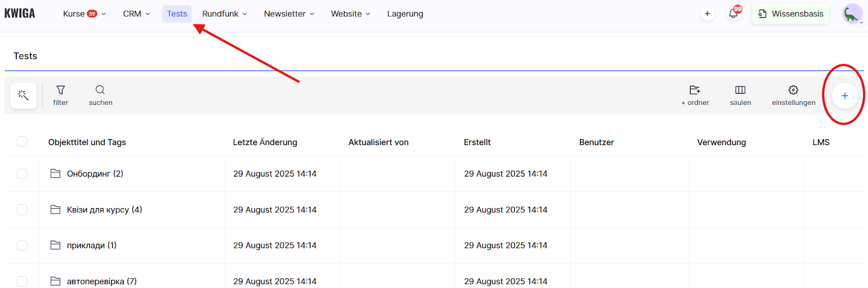Expand the Kurse dropdown menu

click(84, 14)
